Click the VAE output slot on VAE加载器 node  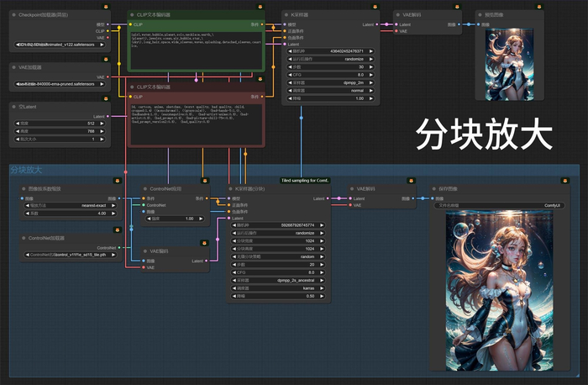pyautogui.click(x=108, y=77)
